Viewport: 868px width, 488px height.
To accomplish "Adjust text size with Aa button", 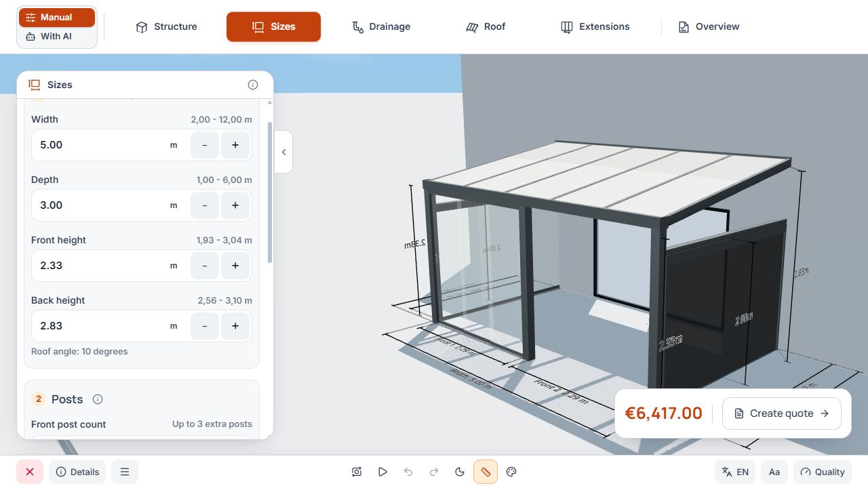I will (774, 472).
